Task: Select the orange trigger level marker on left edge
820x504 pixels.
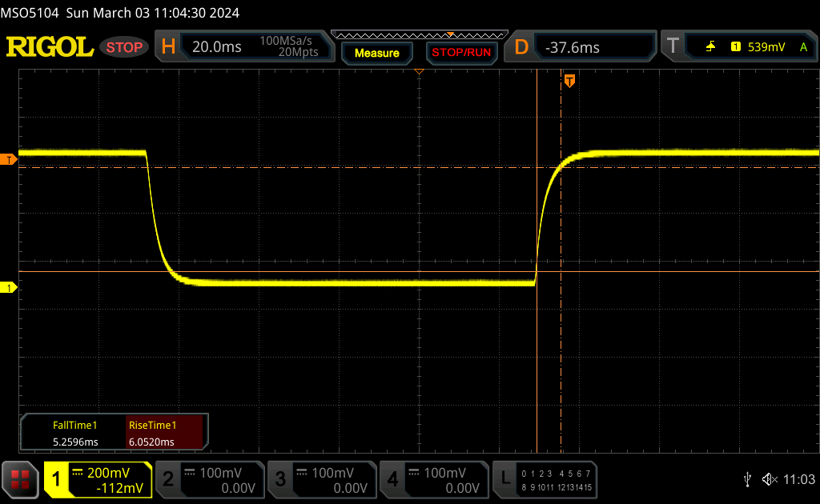Action: pos(10,160)
